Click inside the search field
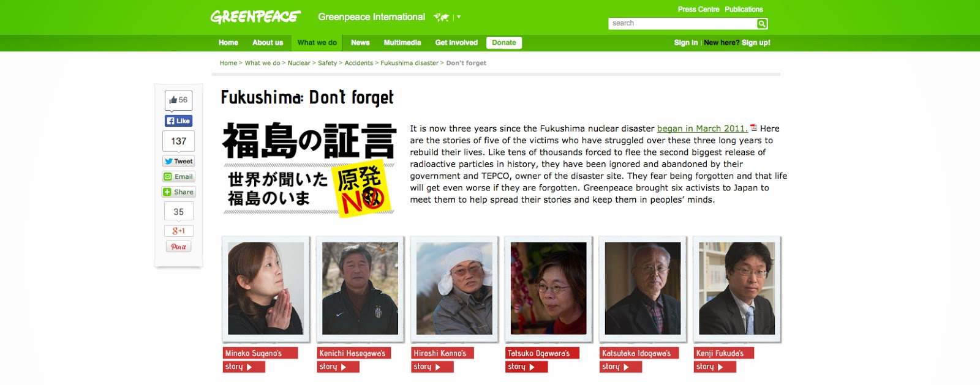The height and width of the screenshot is (385, 980). [x=682, y=23]
